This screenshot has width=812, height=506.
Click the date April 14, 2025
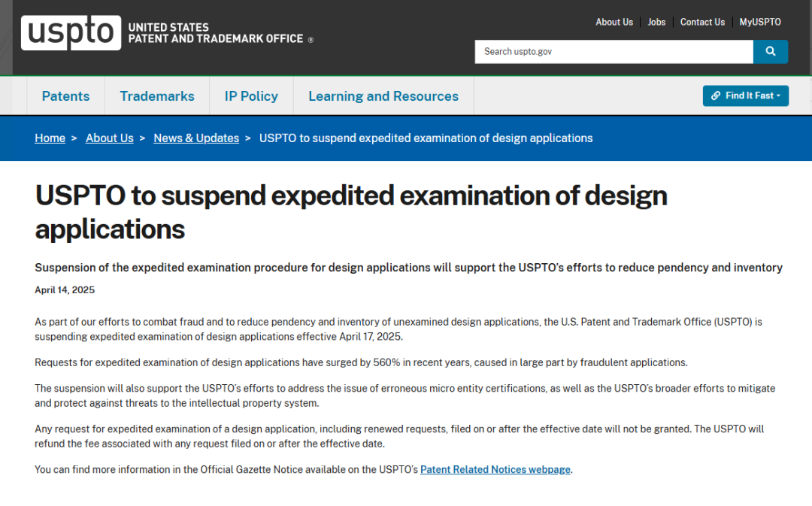(x=65, y=290)
